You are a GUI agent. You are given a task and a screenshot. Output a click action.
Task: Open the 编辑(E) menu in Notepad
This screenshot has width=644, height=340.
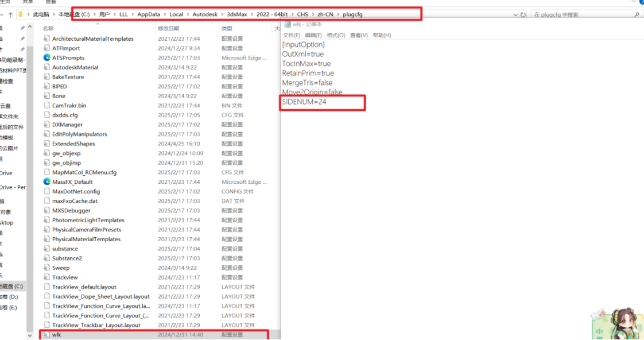pos(313,36)
